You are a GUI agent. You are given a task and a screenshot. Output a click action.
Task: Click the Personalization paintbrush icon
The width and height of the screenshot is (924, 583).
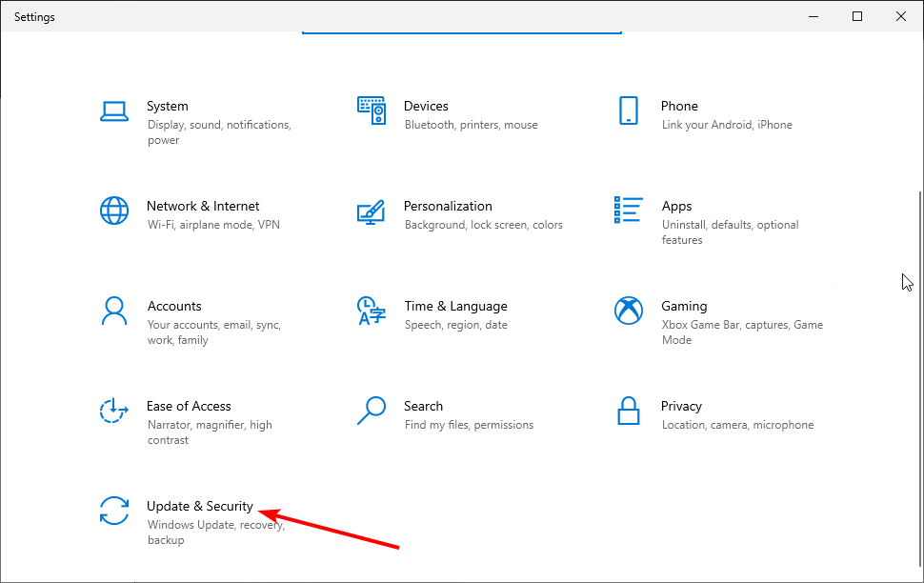click(x=372, y=211)
